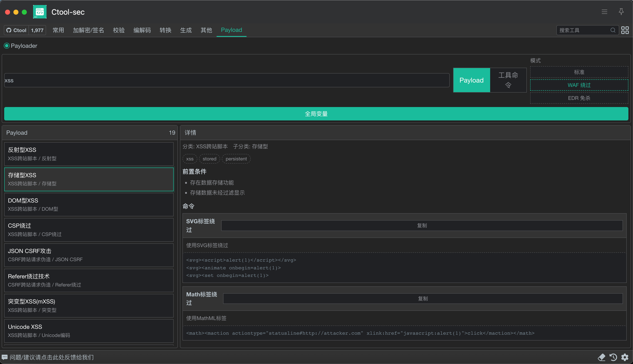Open the 加解密/签名 tab
This screenshot has height=364, width=633.
(x=89, y=30)
